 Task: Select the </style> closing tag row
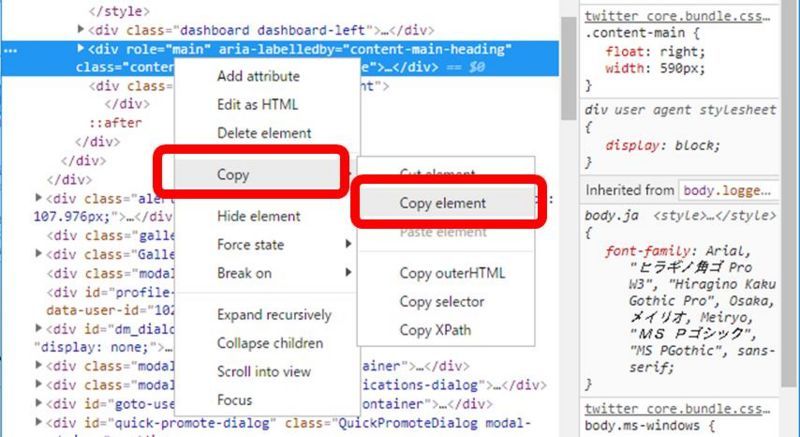119,11
